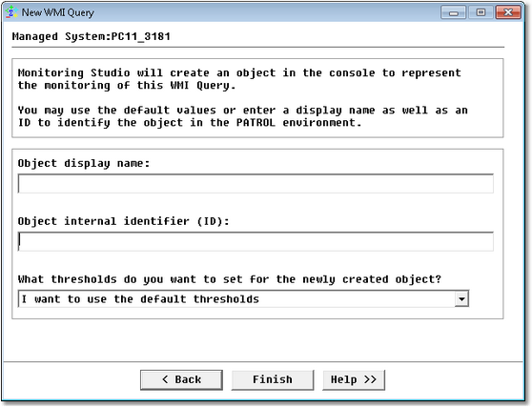Viewport: 532px width, 408px height.
Task: Open the thresholds dropdown arrow
Action: tap(461, 298)
